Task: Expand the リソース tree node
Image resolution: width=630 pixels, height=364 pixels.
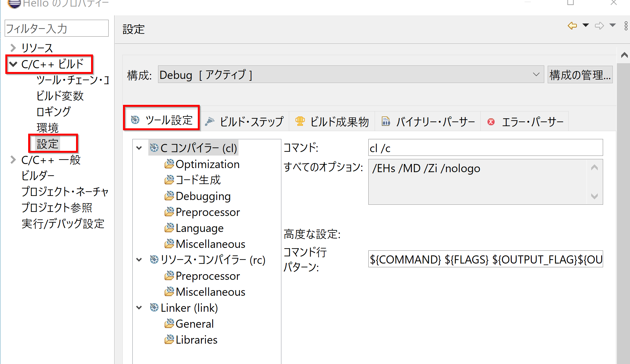Action: tap(13, 48)
